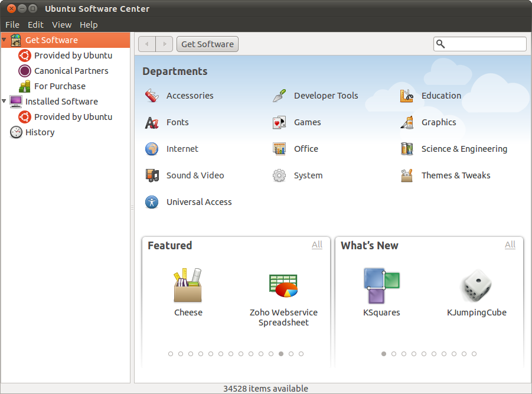Viewport: 532px width, 394px height.
Task: Open the Accessories department icon
Action: point(152,96)
